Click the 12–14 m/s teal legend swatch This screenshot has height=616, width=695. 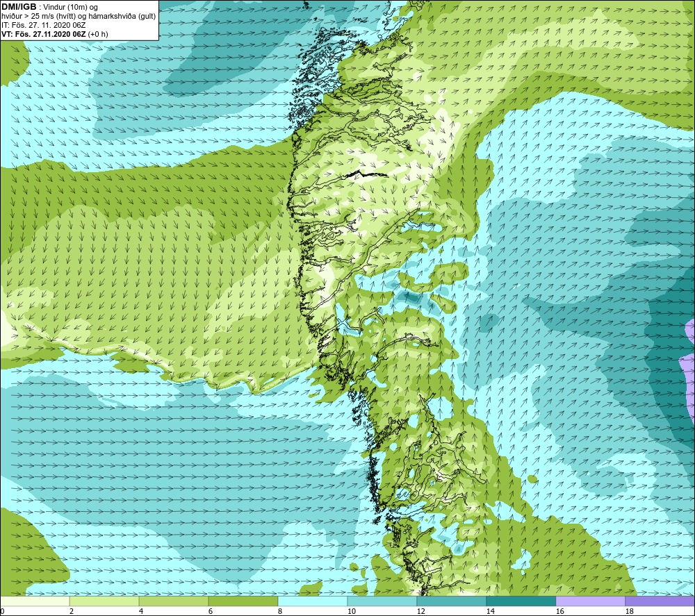tap(452, 601)
